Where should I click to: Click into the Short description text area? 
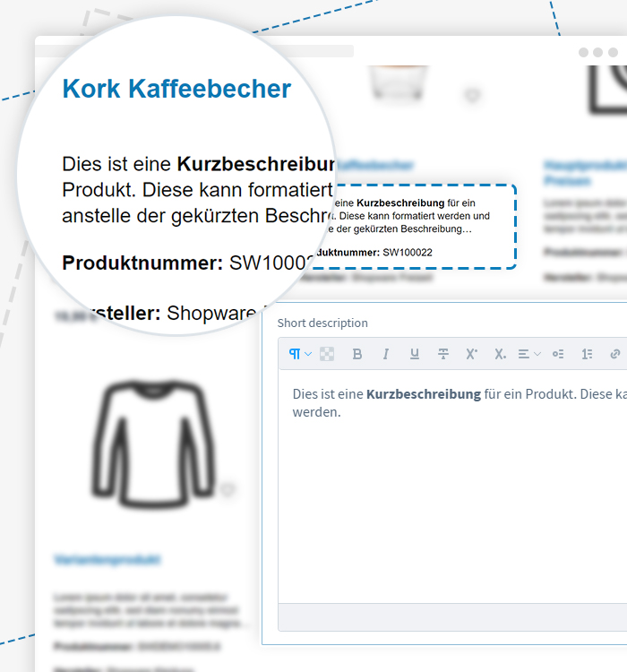coord(452,487)
